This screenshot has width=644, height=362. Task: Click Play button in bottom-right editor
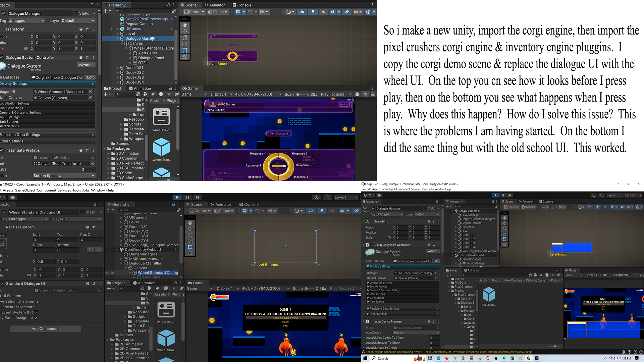pos(496,195)
